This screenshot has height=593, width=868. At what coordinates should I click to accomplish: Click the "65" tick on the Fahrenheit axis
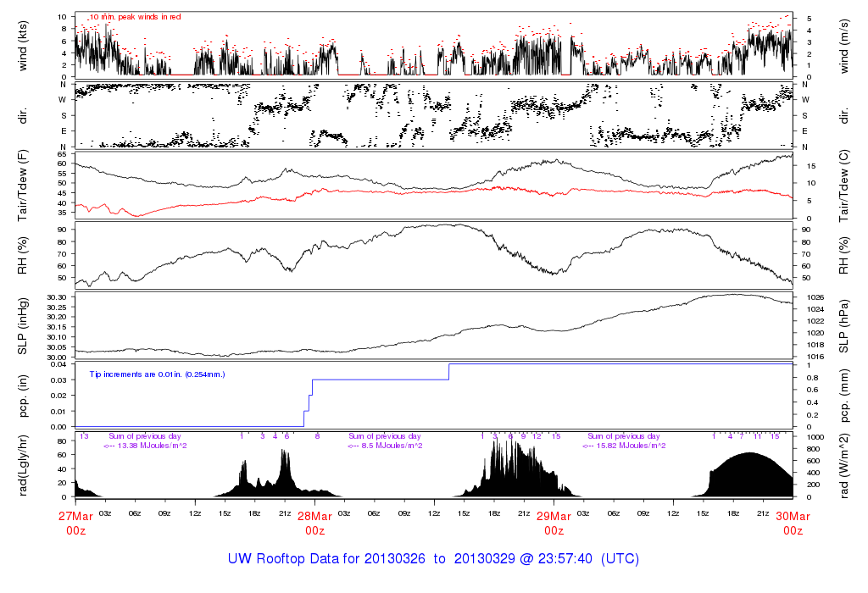tap(62, 154)
